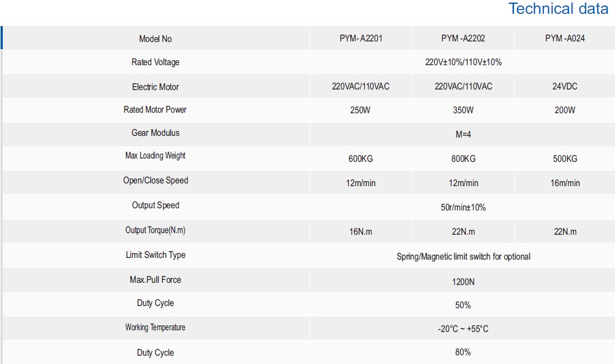Click the PYM-A2201 column header
The height and width of the screenshot is (364, 615).
tap(361, 39)
